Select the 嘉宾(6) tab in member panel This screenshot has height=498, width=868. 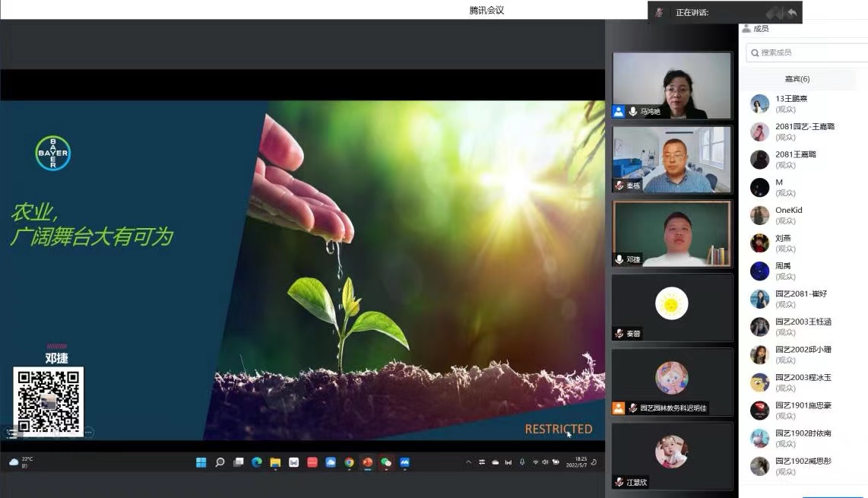coord(797,79)
